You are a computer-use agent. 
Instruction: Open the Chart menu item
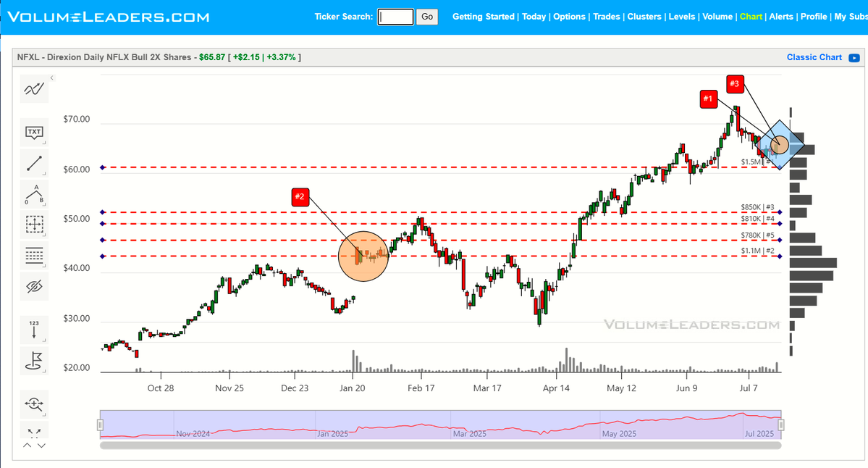(x=751, y=17)
